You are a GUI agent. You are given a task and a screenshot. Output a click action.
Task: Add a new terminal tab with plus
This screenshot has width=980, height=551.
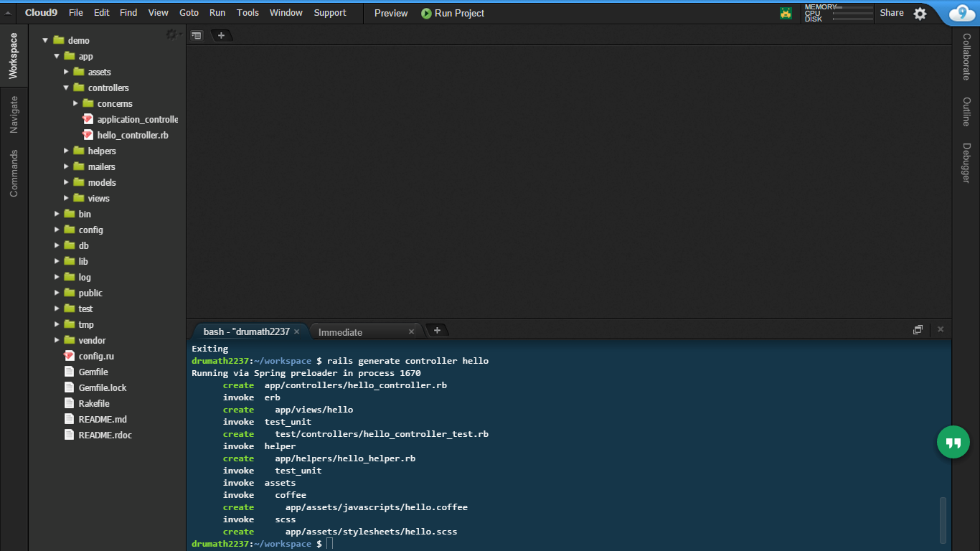437,330
